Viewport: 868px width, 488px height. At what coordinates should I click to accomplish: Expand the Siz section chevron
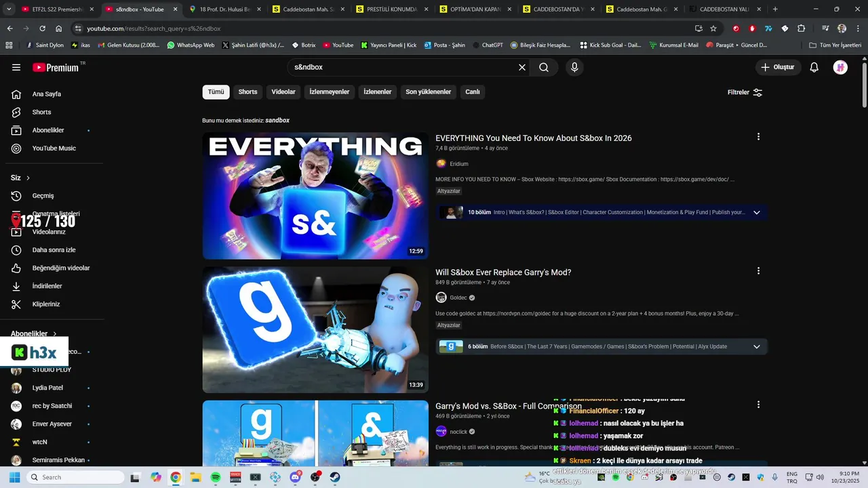point(28,178)
